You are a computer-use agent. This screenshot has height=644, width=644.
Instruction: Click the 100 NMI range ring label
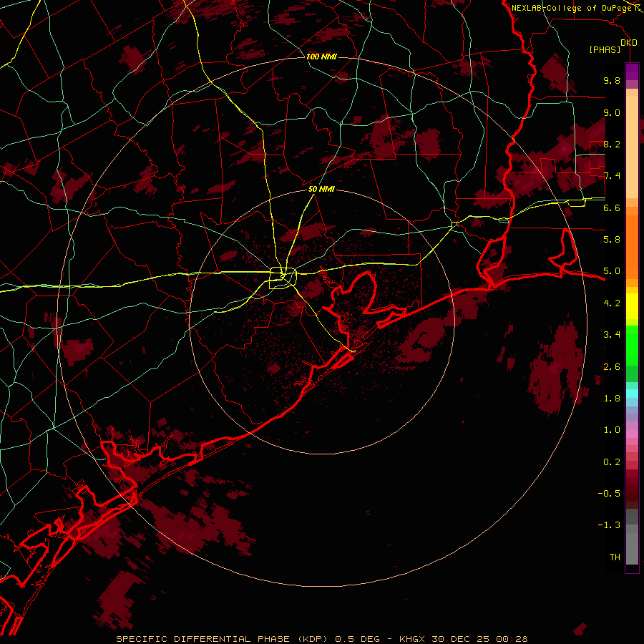(321, 57)
